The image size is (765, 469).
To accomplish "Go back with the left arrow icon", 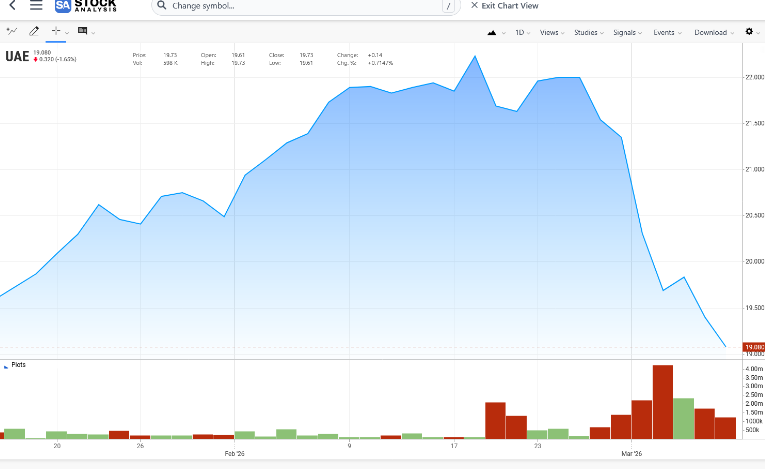I will (13, 5).
